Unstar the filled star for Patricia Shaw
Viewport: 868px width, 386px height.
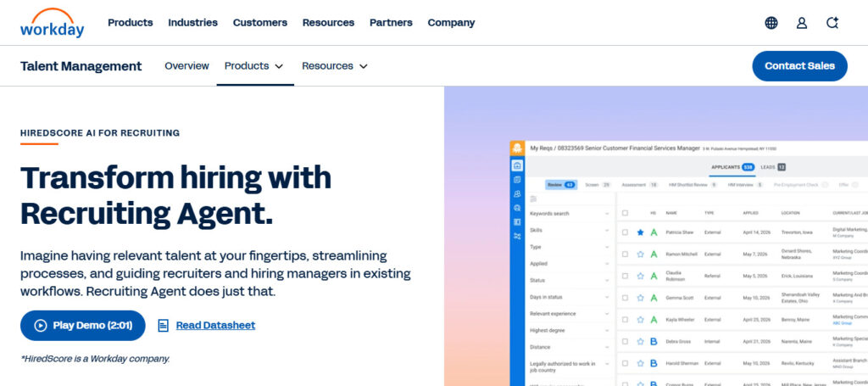click(x=641, y=232)
